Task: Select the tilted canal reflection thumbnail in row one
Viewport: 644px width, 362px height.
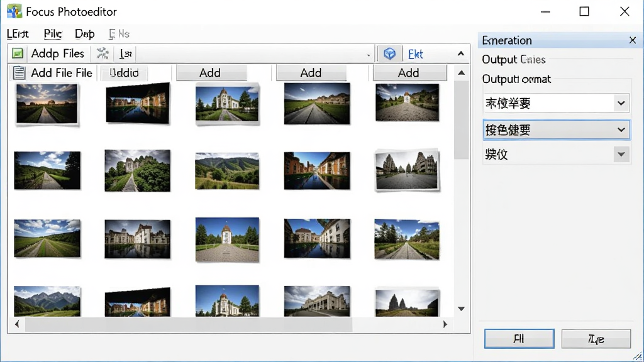Action: click(x=138, y=104)
